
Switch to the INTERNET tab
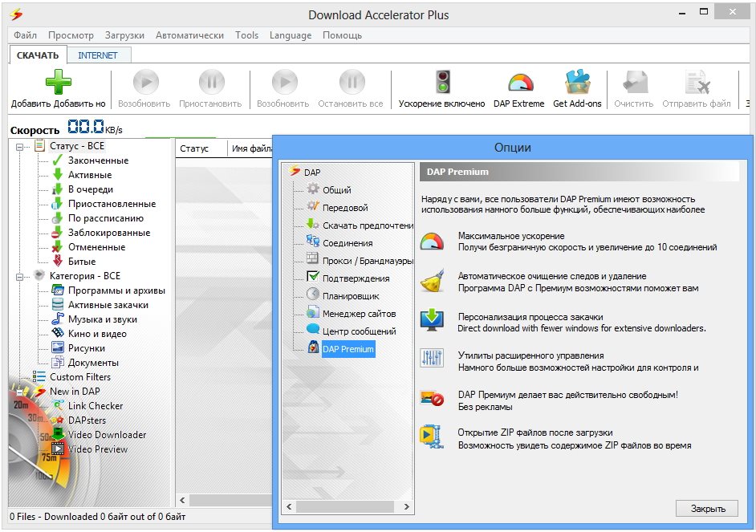98,55
